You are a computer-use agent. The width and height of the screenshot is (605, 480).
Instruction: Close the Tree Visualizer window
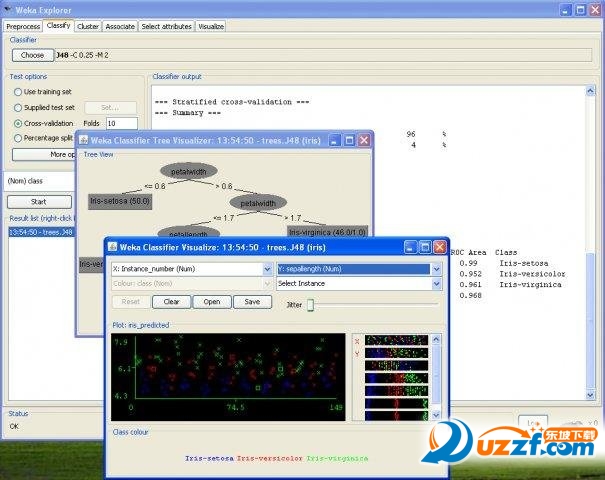coord(364,140)
